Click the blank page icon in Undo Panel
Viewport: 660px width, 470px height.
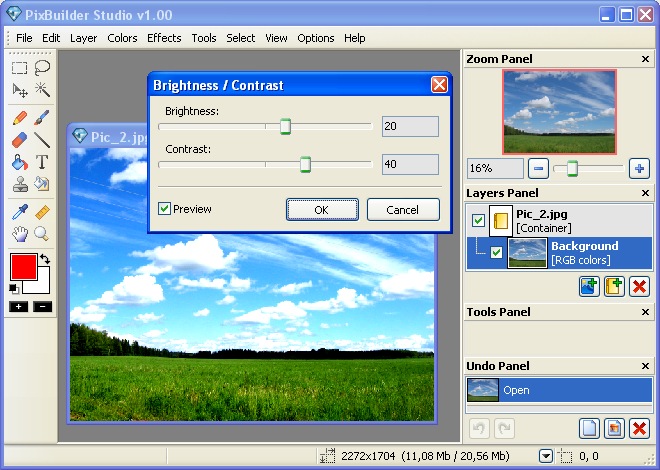[589, 429]
